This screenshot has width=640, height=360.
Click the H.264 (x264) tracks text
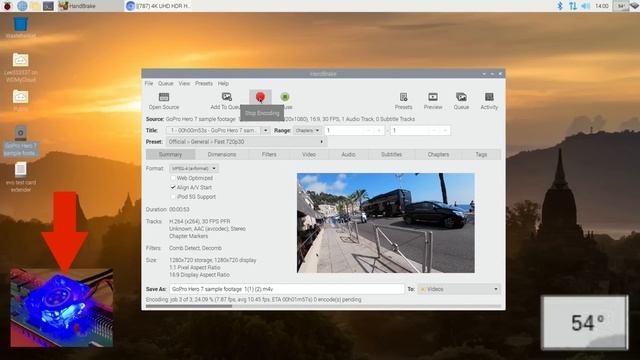tap(200, 221)
